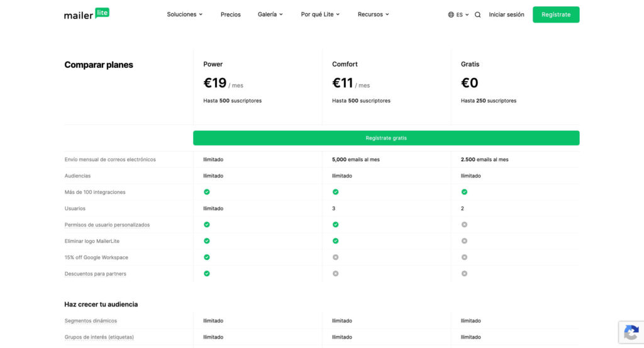Click Descuentos para partners label
The image size is (644, 348).
[96, 274]
